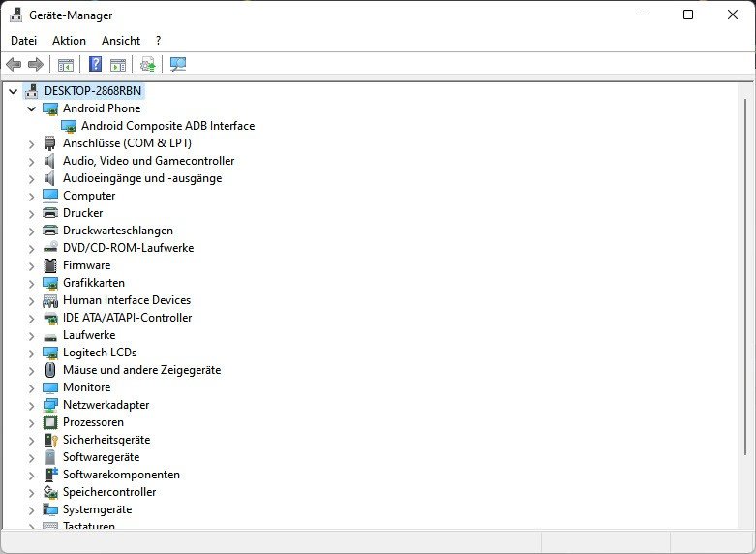Click the Anschlüsse (COM & LPT) port icon
756x554 pixels.
[49, 143]
